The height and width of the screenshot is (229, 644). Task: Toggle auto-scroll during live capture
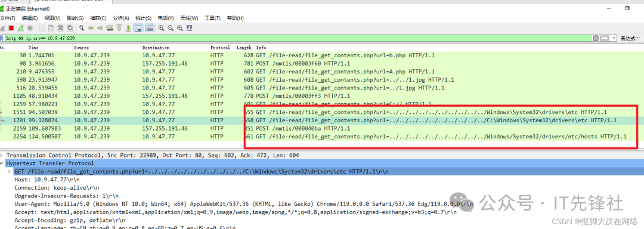click(138, 28)
